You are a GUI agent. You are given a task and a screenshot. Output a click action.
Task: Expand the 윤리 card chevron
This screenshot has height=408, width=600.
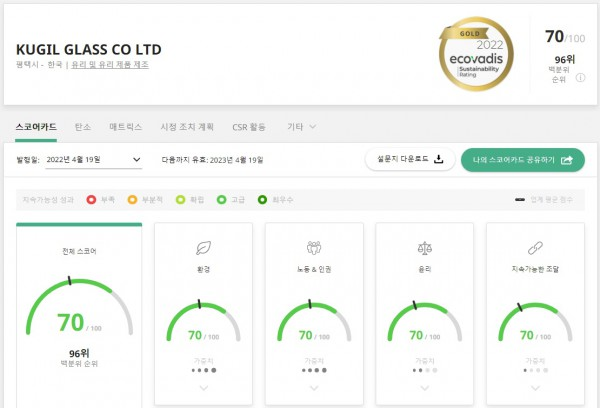click(x=425, y=388)
